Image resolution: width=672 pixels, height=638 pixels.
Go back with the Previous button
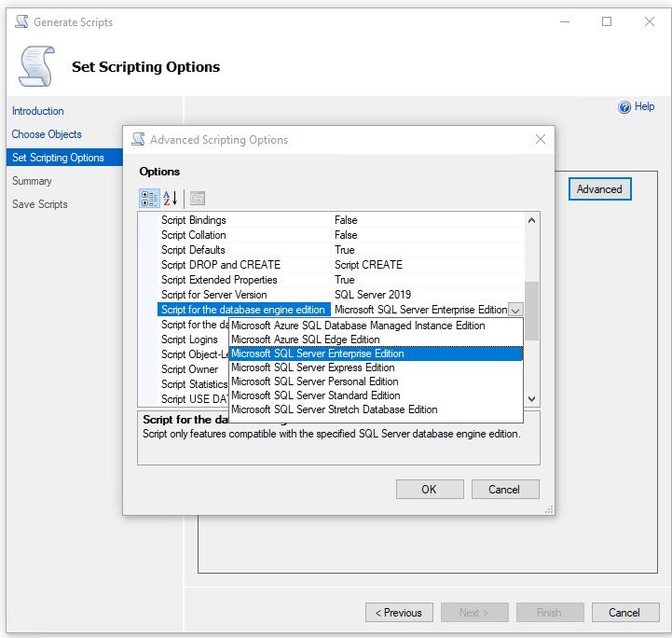click(398, 613)
